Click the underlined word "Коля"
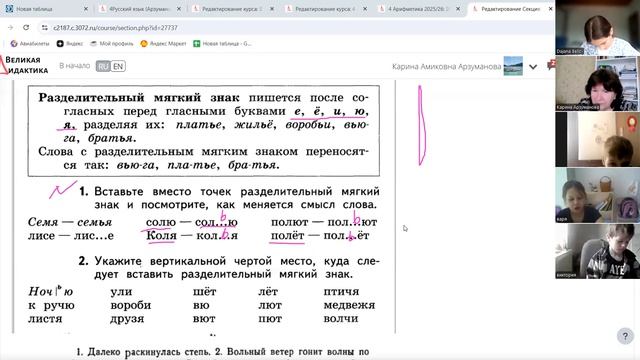Screen dimensions: 640x360 pos(161,236)
